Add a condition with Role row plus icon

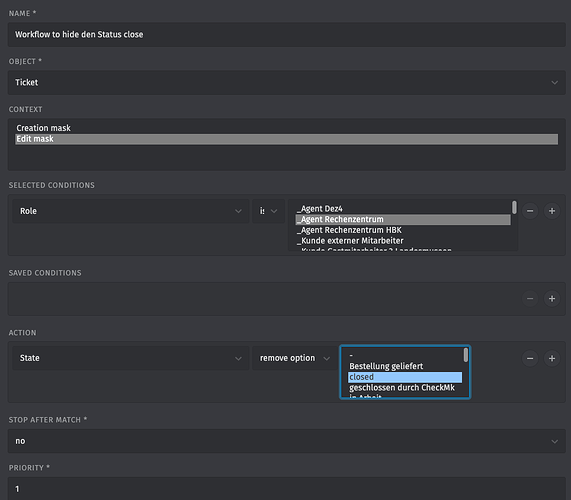coord(552,211)
